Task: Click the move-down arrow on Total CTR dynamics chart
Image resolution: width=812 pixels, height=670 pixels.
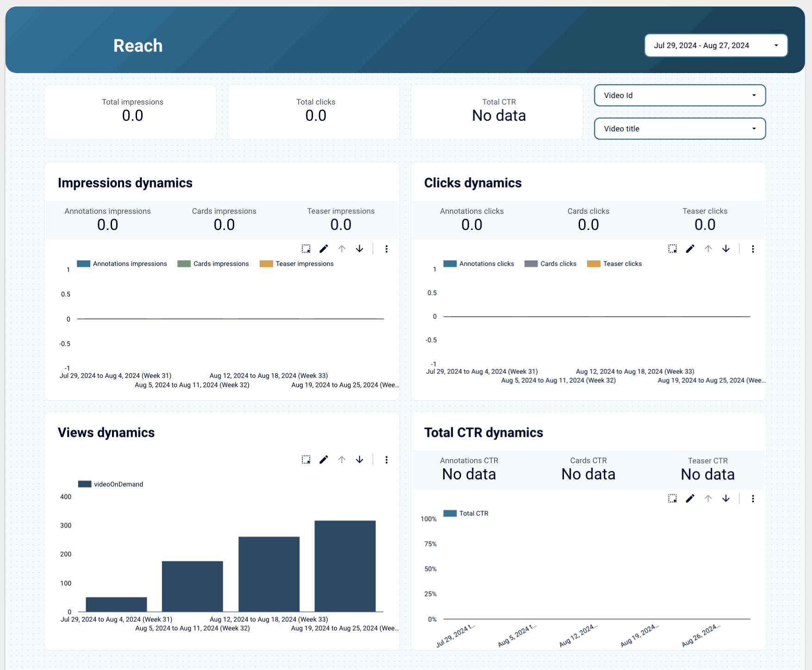Action: [x=726, y=499]
